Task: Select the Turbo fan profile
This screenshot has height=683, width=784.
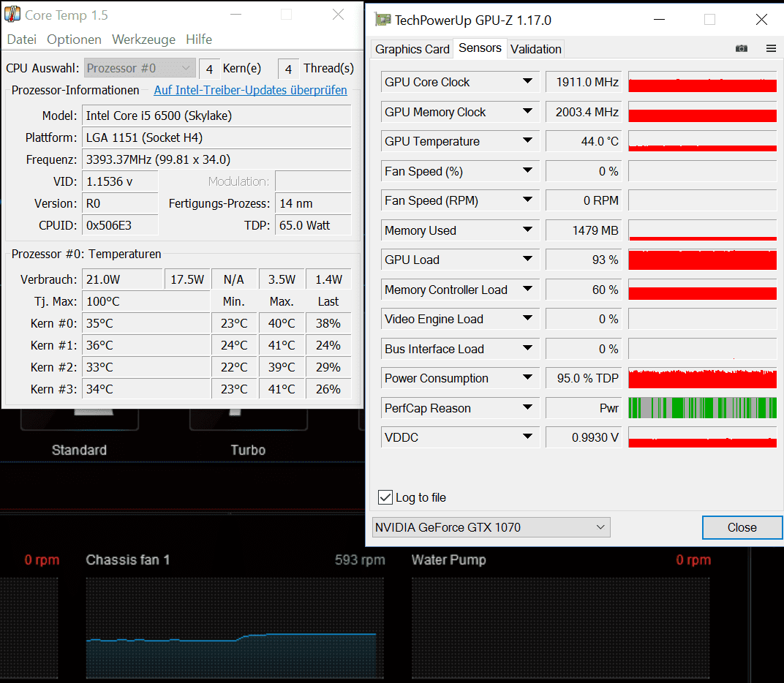Action: [248, 450]
